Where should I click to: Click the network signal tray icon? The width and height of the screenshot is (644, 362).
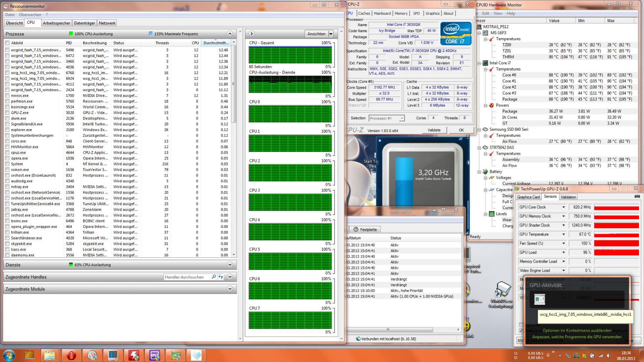600,356
